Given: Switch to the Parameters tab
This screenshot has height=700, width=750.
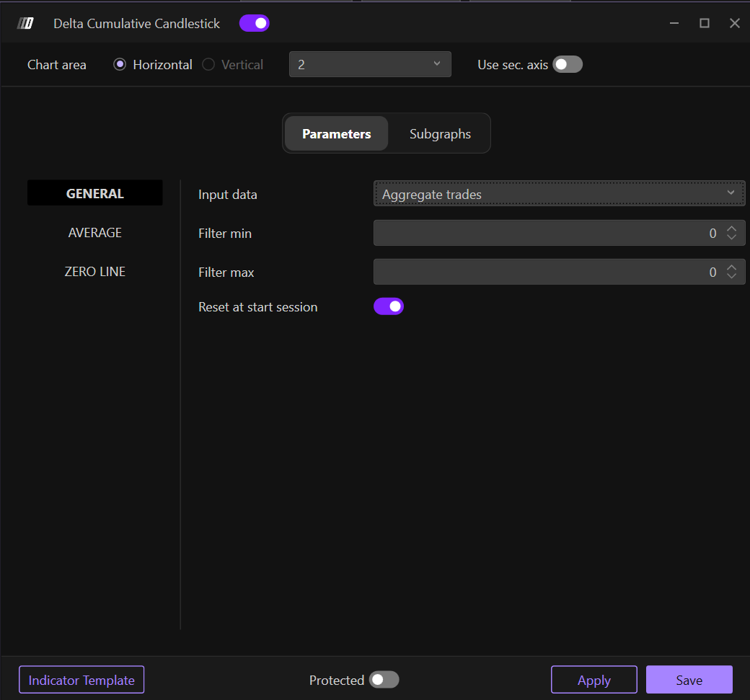Looking at the screenshot, I should tap(336, 134).
